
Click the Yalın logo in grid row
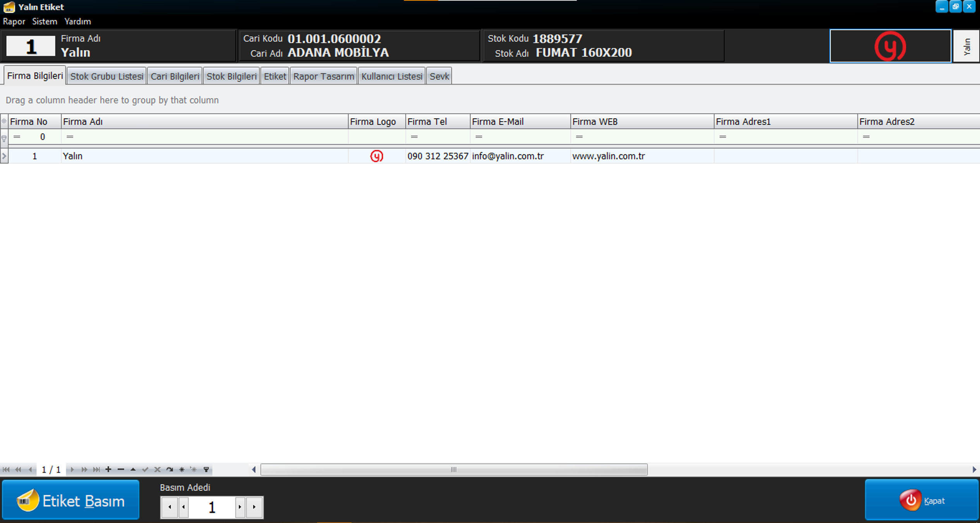tap(376, 156)
